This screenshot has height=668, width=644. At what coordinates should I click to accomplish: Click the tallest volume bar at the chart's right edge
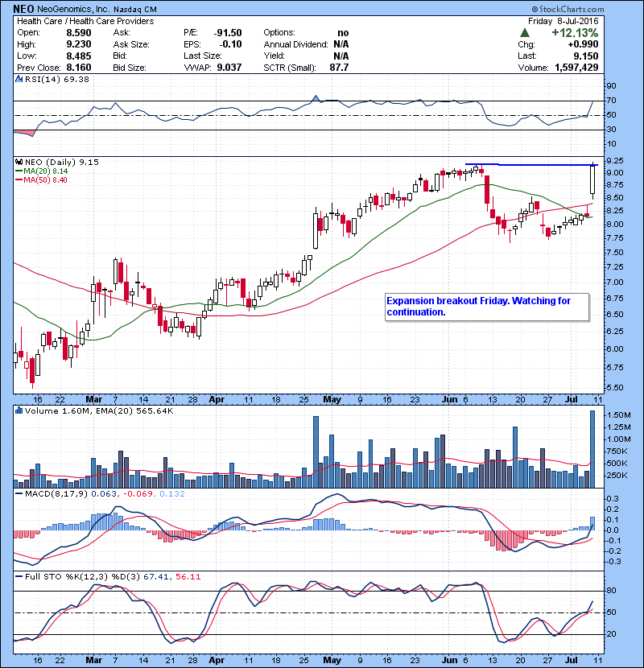592,449
